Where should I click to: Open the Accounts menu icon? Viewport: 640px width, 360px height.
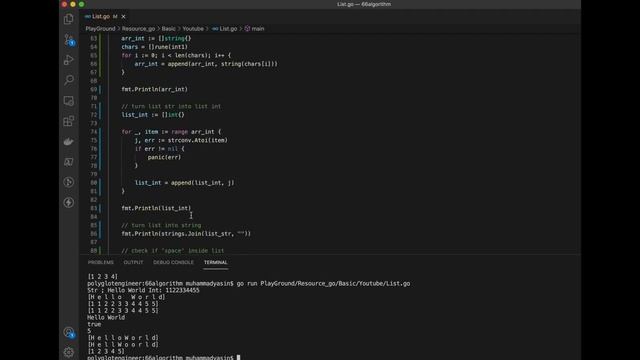click(x=69, y=333)
